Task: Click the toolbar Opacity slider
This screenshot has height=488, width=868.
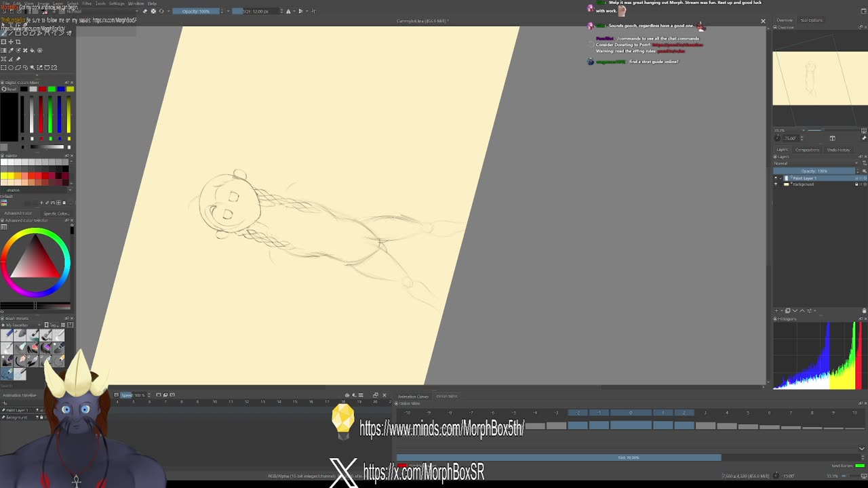Action: 196,11
